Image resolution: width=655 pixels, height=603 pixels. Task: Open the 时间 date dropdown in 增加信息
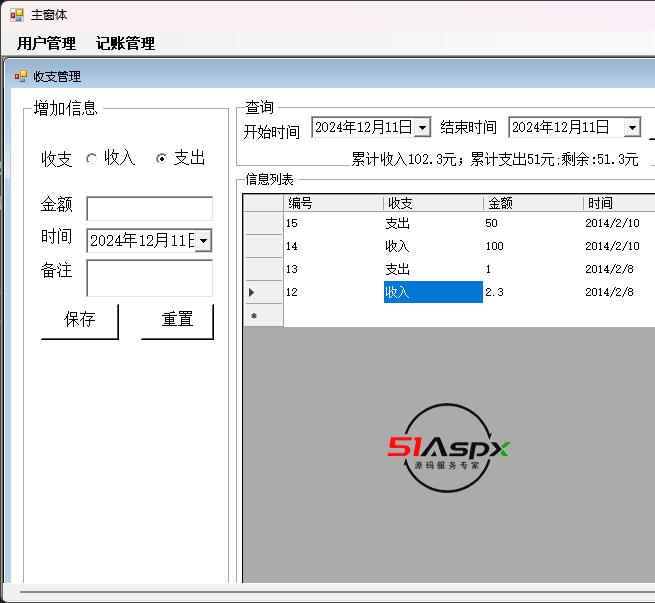click(x=203, y=240)
